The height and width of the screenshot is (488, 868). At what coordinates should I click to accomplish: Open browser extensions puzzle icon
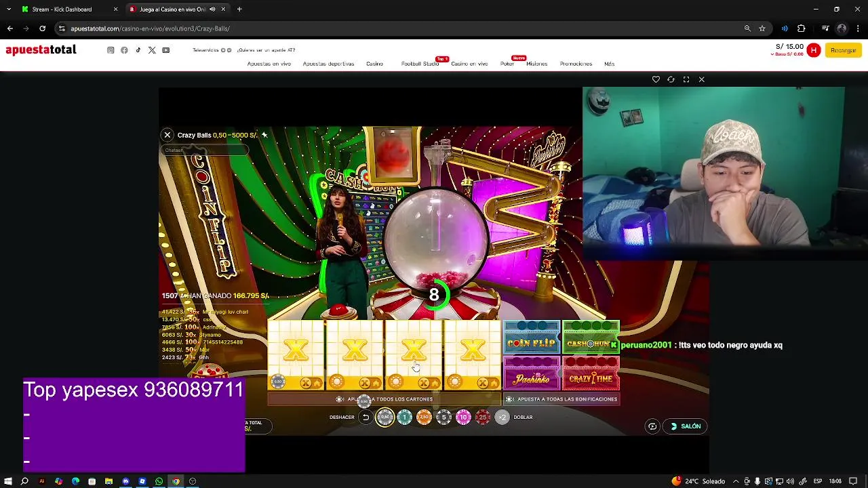tap(802, 28)
